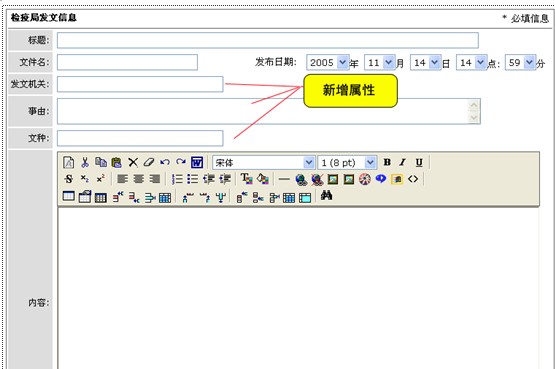Click the scissors cut icon
Image resolution: width=555 pixels, height=369 pixels.
coord(85,162)
